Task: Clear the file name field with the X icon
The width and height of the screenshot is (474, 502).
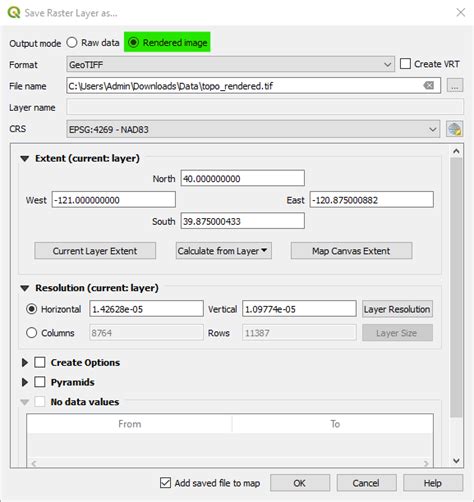Action: click(x=428, y=86)
